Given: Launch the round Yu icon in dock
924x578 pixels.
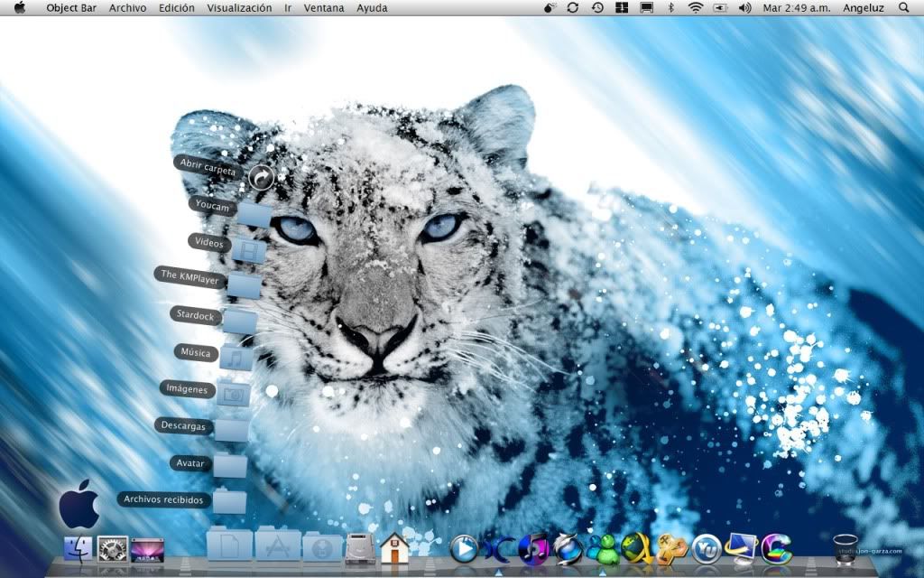Looking at the screenshot, I should coord(706,549).
